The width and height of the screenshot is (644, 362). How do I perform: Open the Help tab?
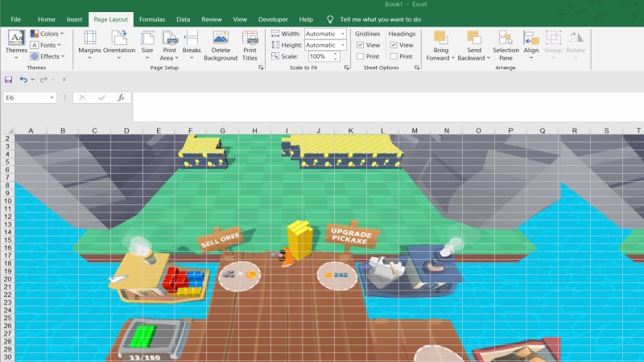click(306, 19)
